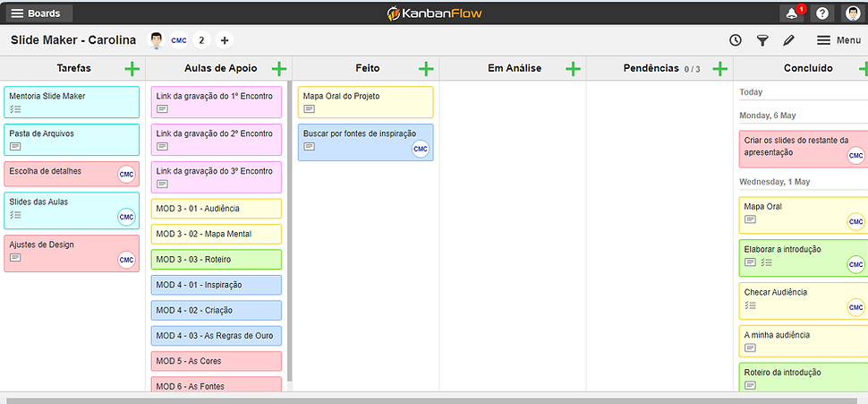This screenshot has width=868, height=404.
Task: Add a task to the Pendências column
Action: pyautogui.click(x=719, y=69)
